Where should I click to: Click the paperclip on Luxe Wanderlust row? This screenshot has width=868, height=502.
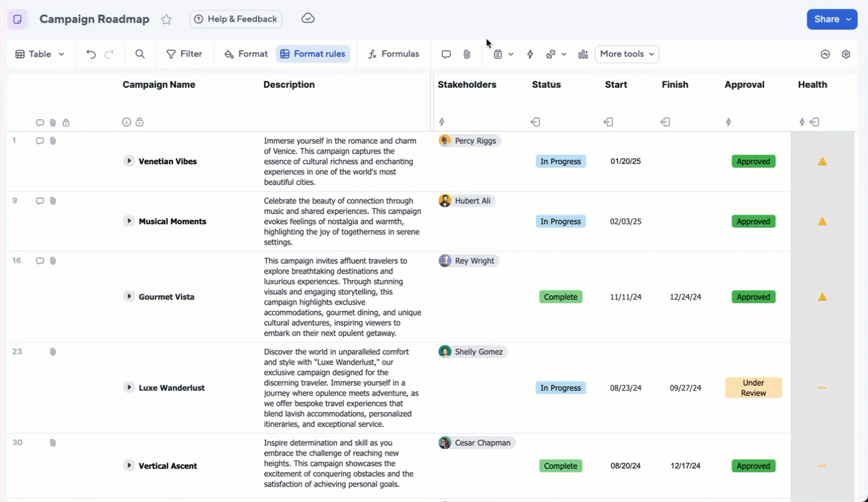click(x=52, y=351)
